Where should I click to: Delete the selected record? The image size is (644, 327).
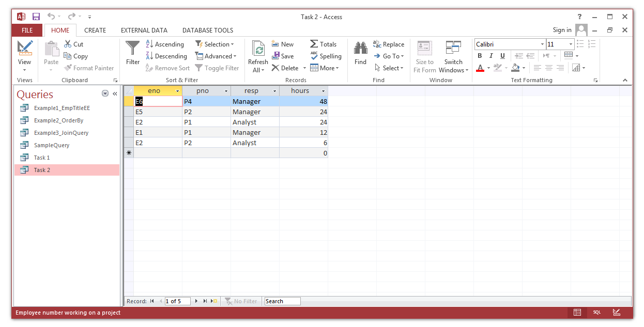(285, 68)
